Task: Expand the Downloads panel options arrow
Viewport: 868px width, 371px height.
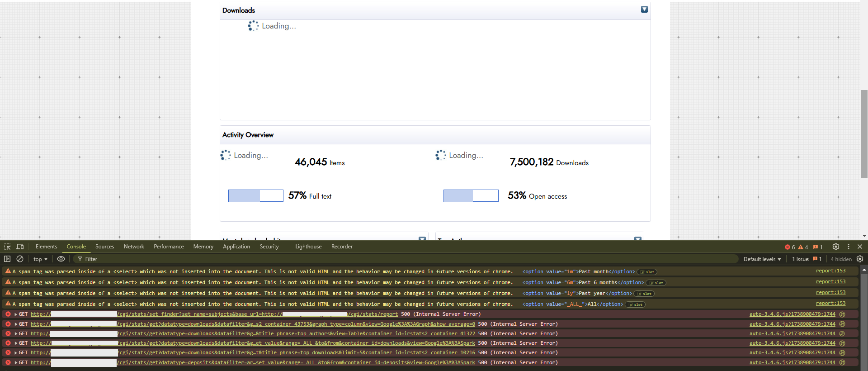Action: point(644,10)
